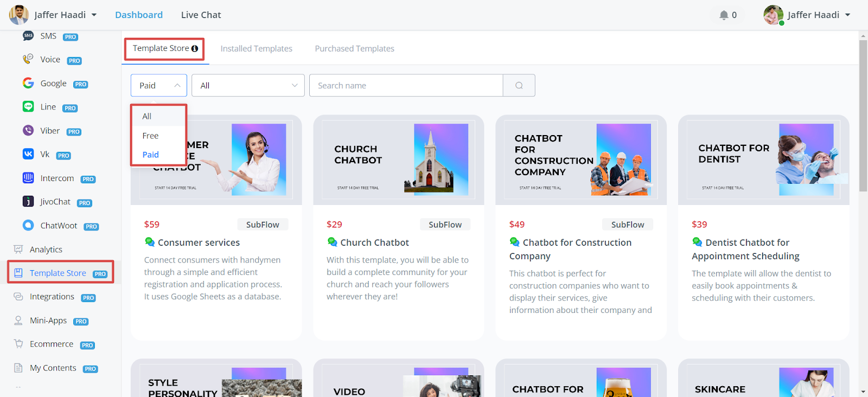
Task: Click the left Jaffer Haadi avatar
Action: click(19, 15)
